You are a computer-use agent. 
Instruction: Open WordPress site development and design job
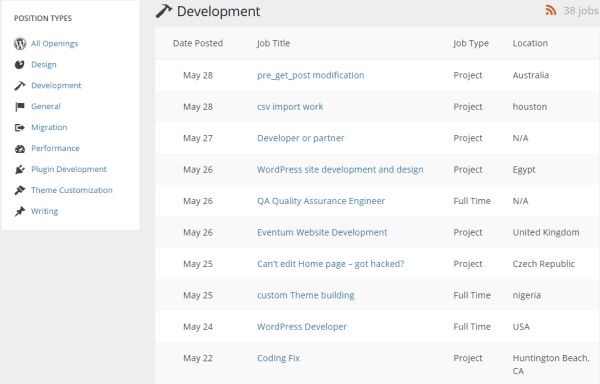[x=340, y=169]
